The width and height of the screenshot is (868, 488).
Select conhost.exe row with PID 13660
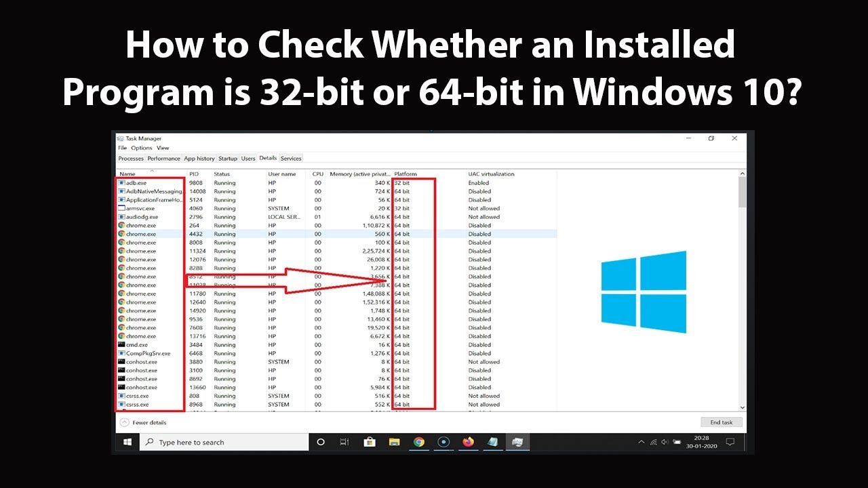point(337,388)
